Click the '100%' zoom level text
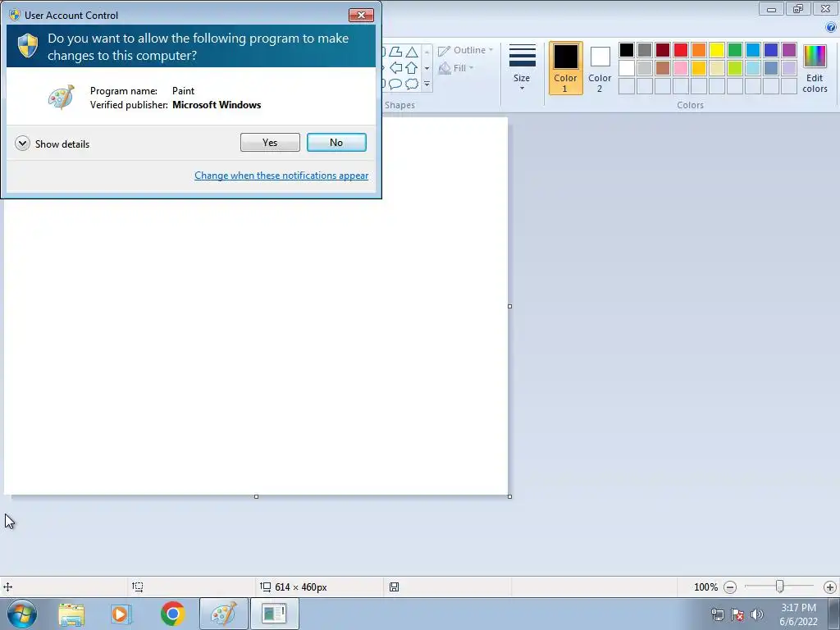 click(705, 587)
